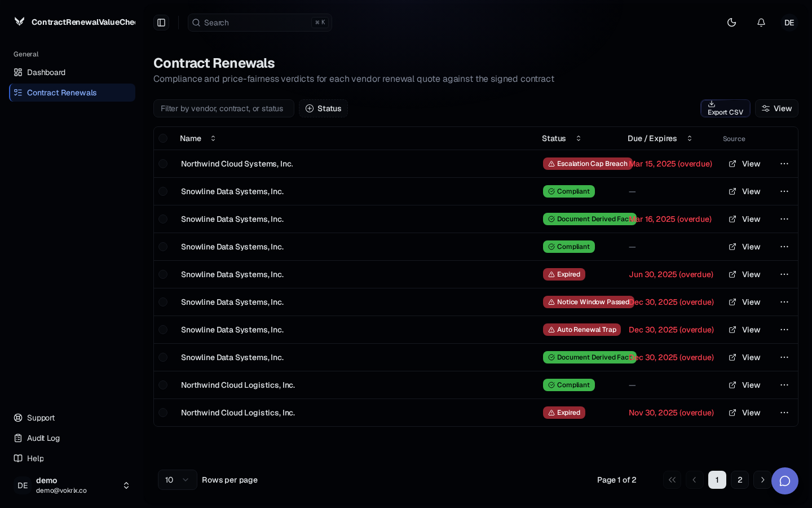This screenshot has width=812, height=508.
Task: Click the Search box in header
Action: point(260,23)
